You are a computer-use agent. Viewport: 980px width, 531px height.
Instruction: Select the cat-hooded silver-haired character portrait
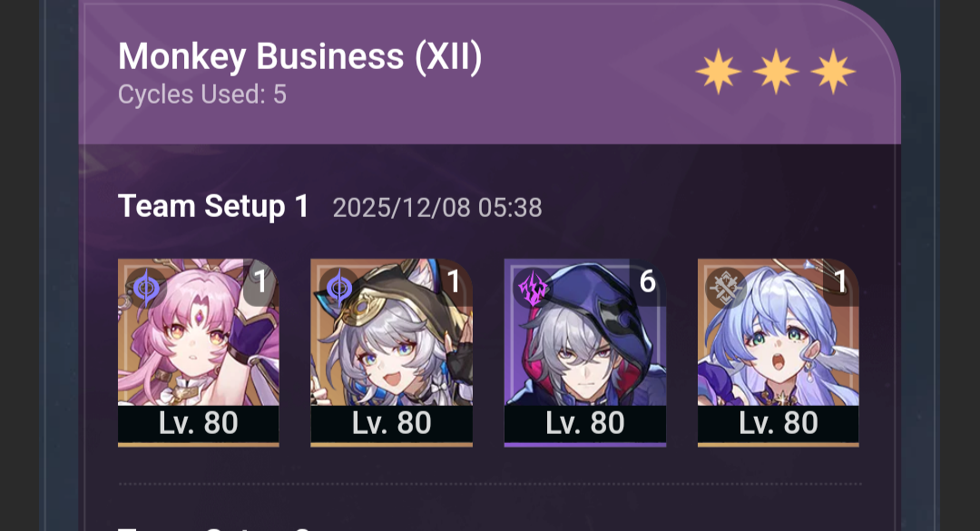pos(391,352)
